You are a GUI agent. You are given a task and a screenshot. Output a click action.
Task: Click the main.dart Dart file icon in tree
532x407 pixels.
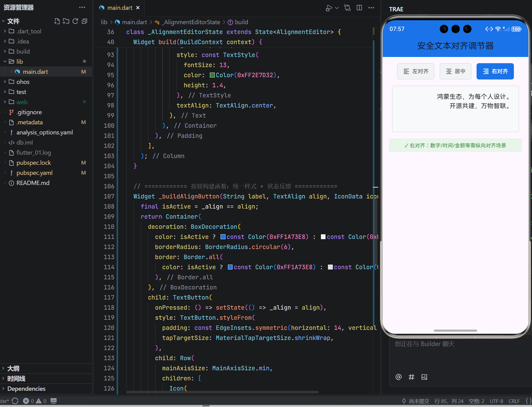[x=17, y=72]
